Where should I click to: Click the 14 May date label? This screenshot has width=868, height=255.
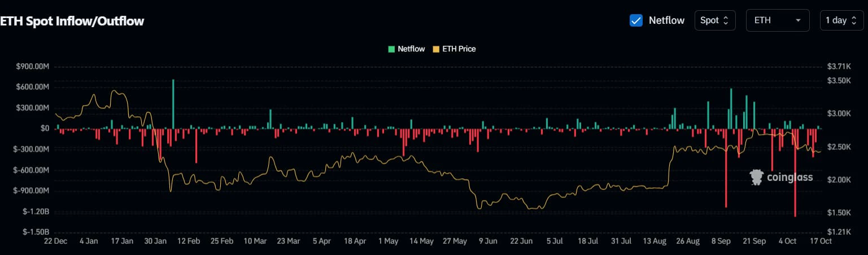[x=421, y=241]
